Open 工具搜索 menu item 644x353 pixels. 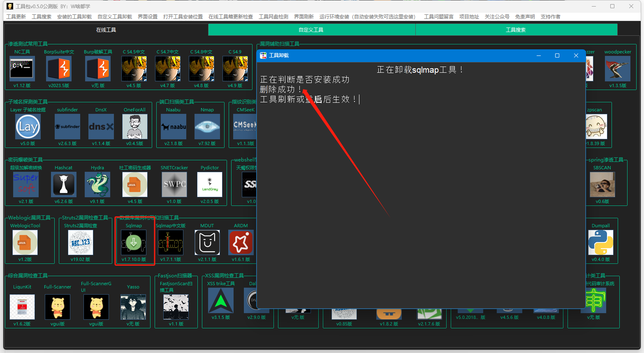pos(42,17)
